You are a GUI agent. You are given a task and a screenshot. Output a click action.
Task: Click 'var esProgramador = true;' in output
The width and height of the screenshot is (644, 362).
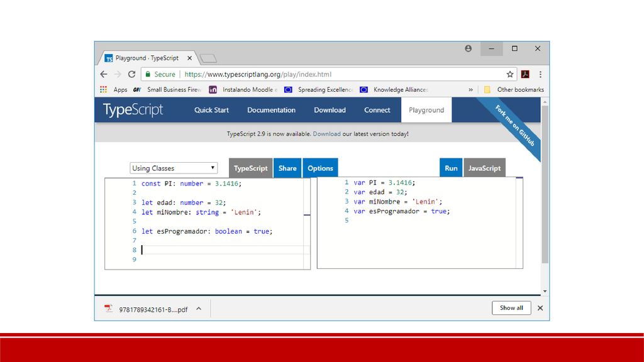pos(402,211)
